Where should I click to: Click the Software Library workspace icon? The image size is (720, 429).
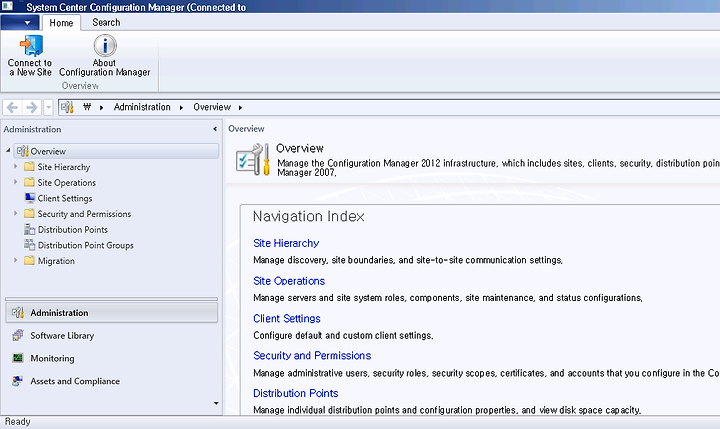[x=18, y=335]
